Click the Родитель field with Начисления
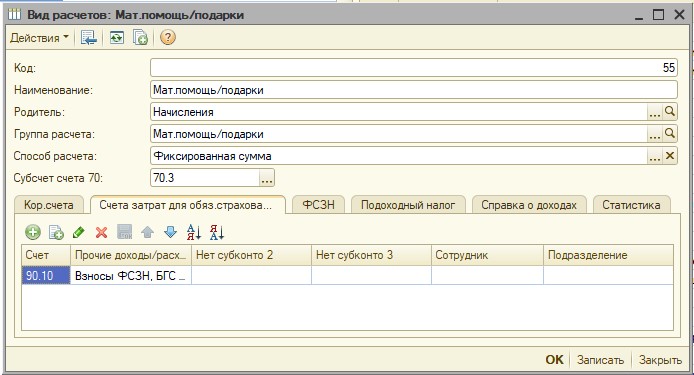 click(399, 112)
